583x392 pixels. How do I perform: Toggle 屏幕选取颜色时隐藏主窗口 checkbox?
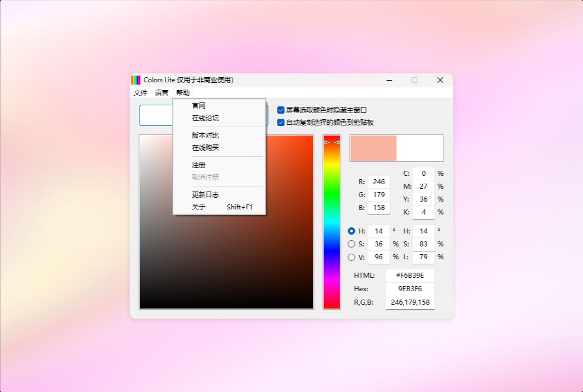pos(280,110)
